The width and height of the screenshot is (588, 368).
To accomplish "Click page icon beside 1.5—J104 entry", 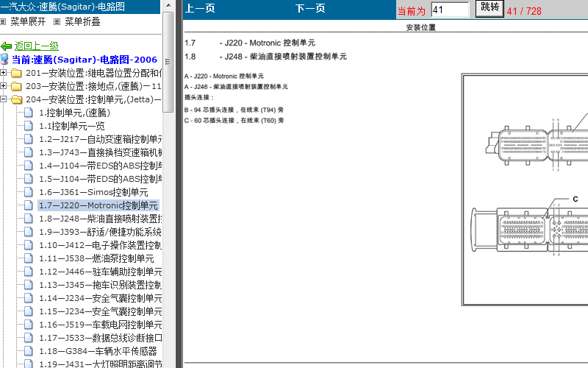I will (29, 179).
